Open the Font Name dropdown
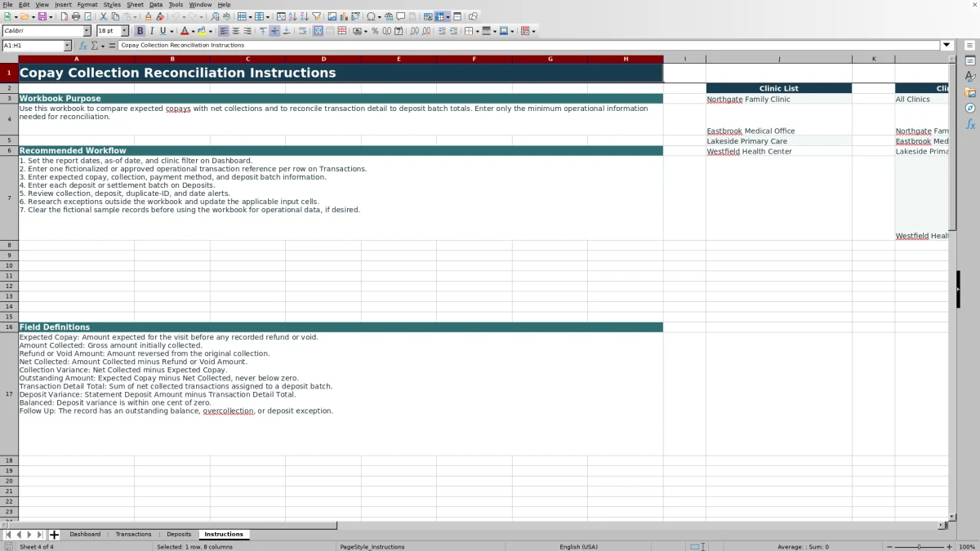 point(87,31)
